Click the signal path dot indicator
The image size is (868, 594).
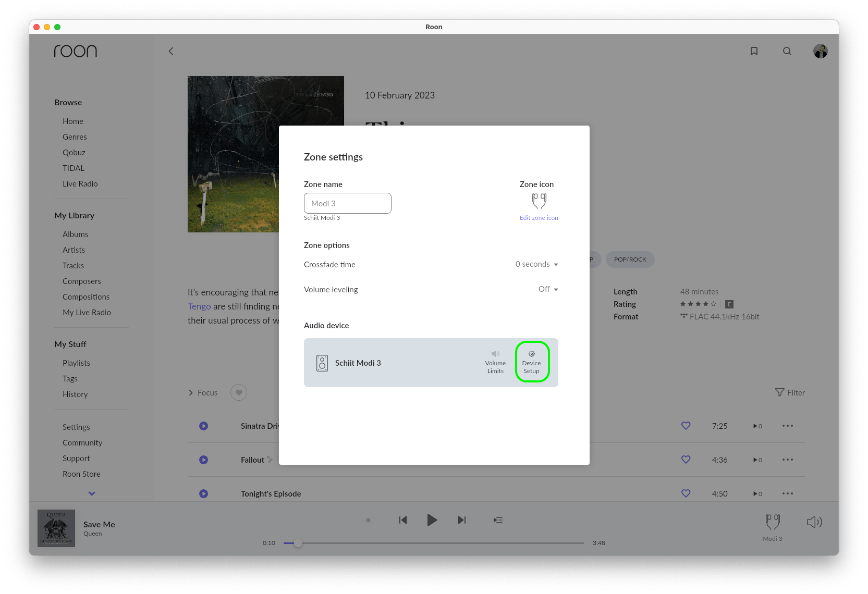point(368,520)
